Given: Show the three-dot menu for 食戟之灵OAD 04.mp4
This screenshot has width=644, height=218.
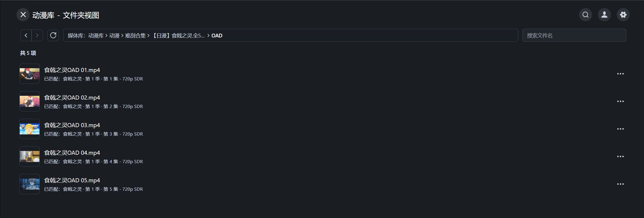Looking at the screenshot, I should pyautogui.click(x=620, y=156).
